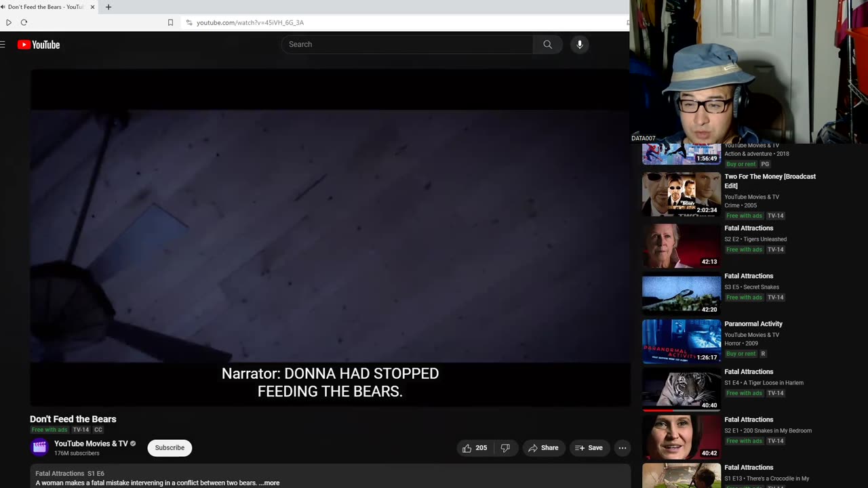Select S1 E4 • A Tiger Loose in Harlem
This screenshot has height=488, width=868.
point(764,383)
